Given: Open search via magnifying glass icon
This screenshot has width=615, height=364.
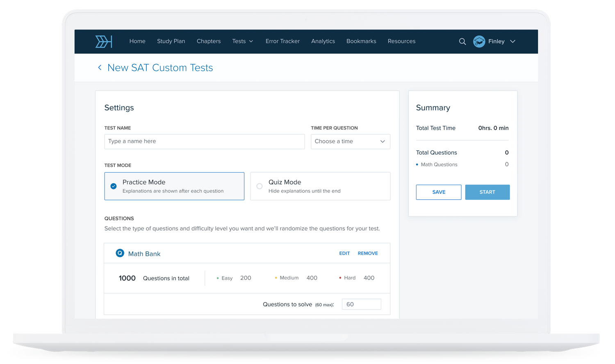Looking at the screenshot, I should [x=462, y=41].
